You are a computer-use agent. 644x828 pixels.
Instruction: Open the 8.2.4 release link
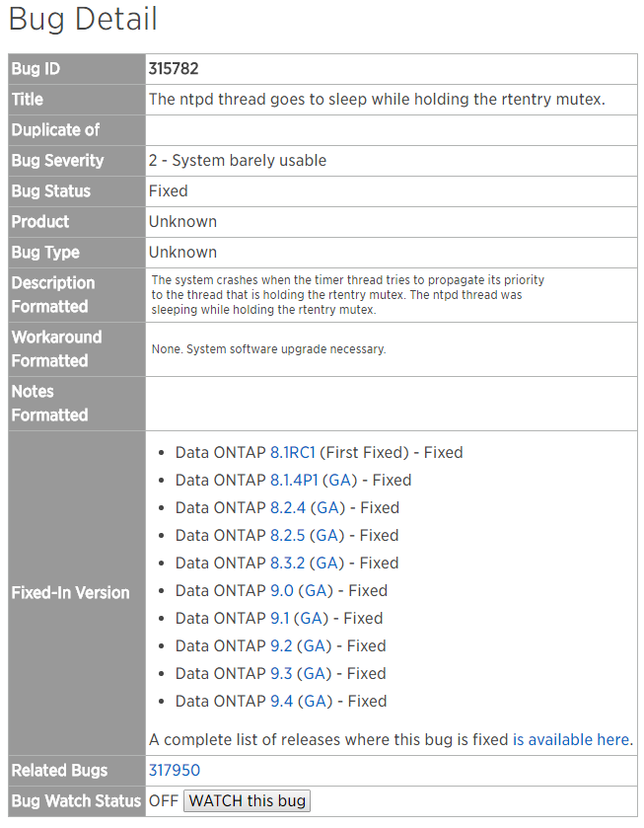(x=288, y=507)
